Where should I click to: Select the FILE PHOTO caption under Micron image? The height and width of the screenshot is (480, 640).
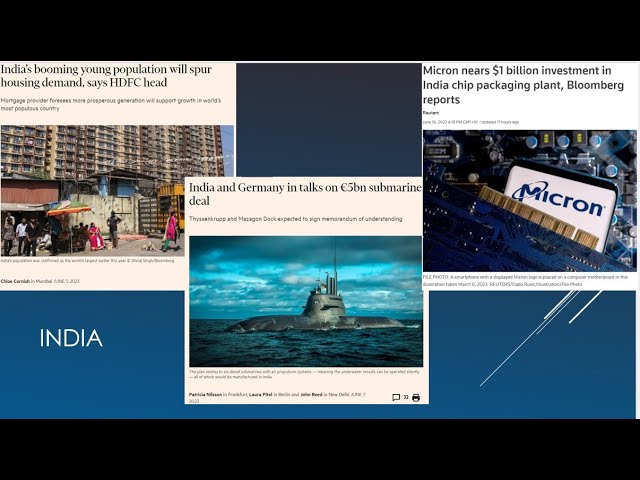click(525, 280)
